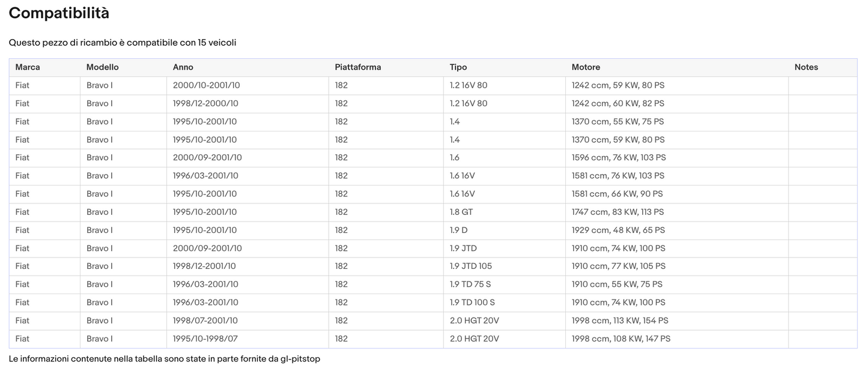Select the 1998 ccm, 113 KW, 154 PS cell
The image size is (868, 374).
click(x=619, y=321)
